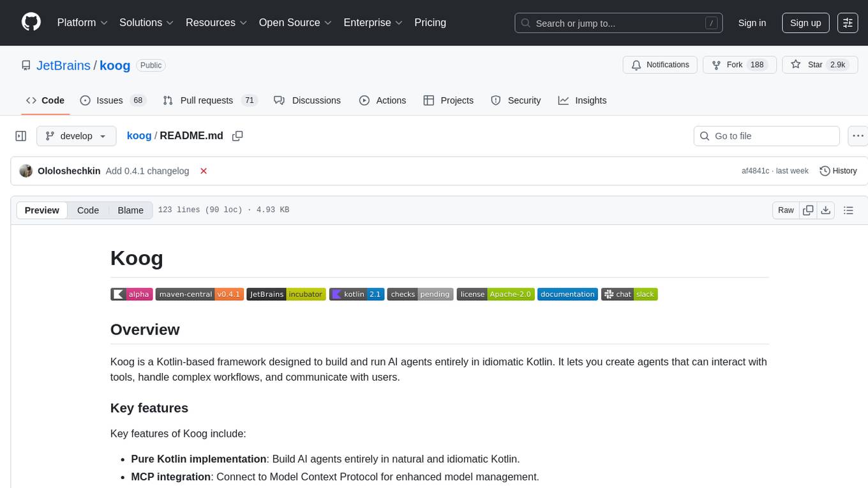The height and width of the screenshot is (488, 868).
Task: Click the fork icon
Action: [716, 65]
